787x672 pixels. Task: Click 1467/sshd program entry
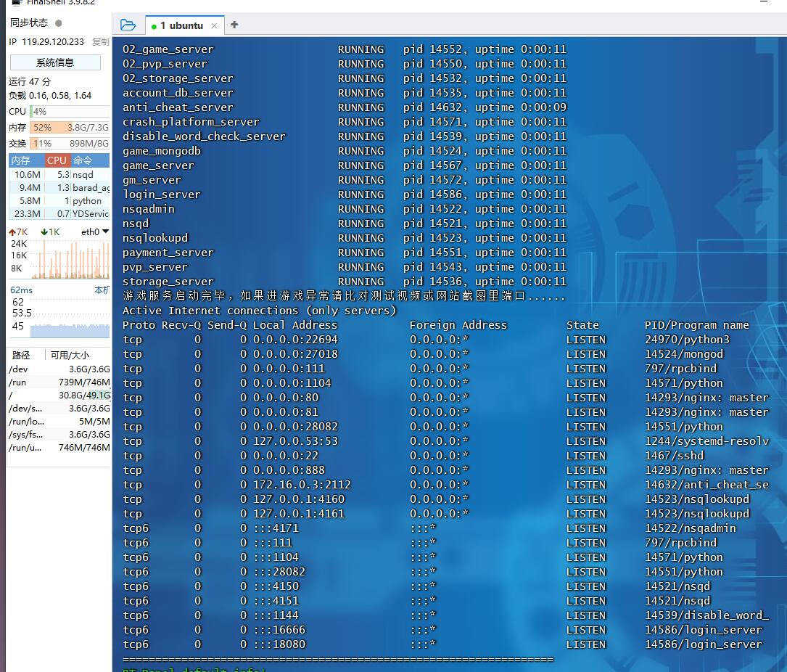674,456
